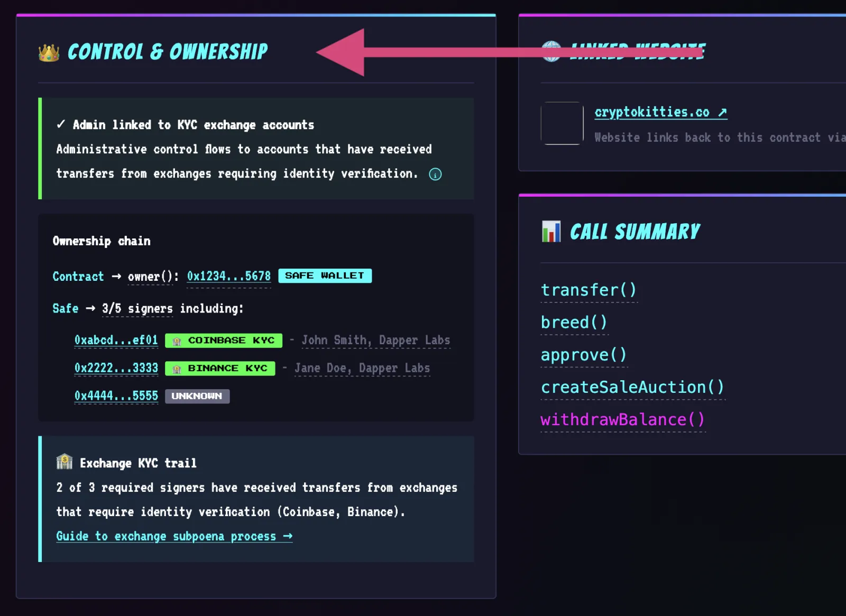Click the UNKNOWN badge

click(x=197, y=396)
